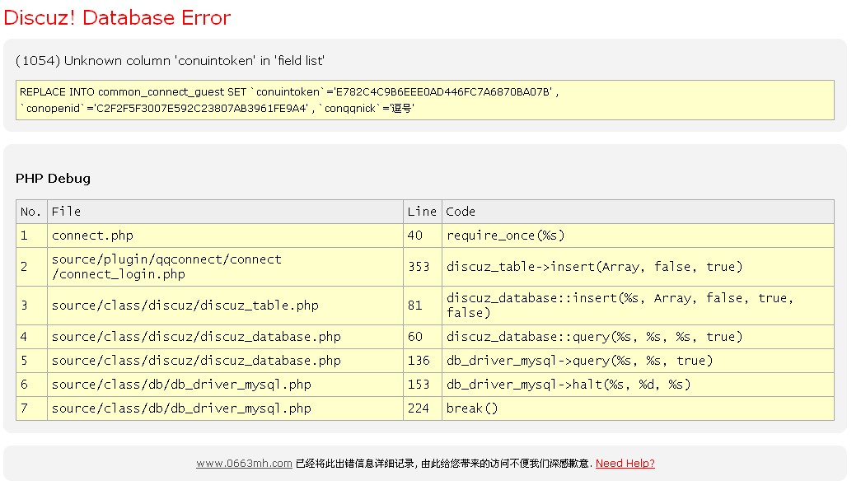Click the require_once(%s) code cell
Screen dimensions: 861x504
click(638, 236)
